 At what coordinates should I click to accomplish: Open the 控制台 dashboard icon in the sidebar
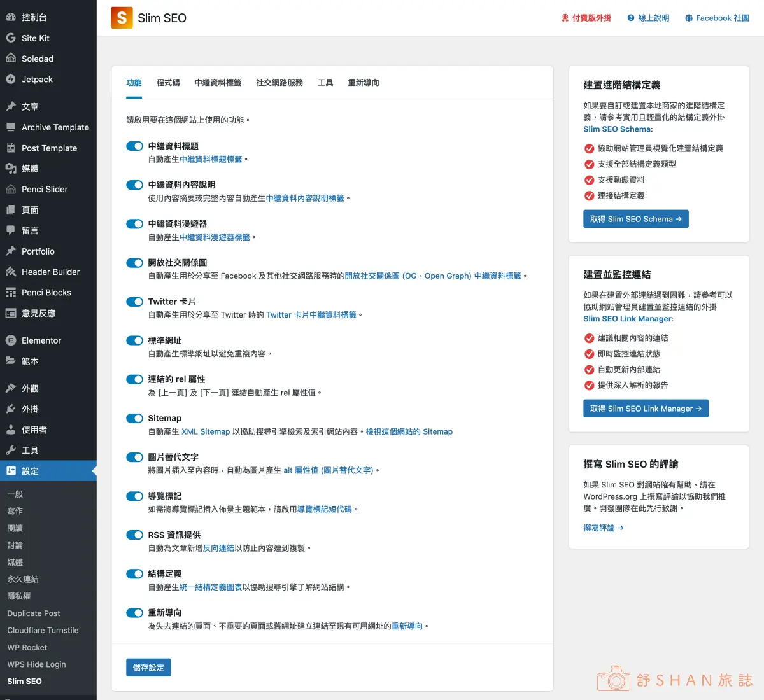[x=11, y=17]
